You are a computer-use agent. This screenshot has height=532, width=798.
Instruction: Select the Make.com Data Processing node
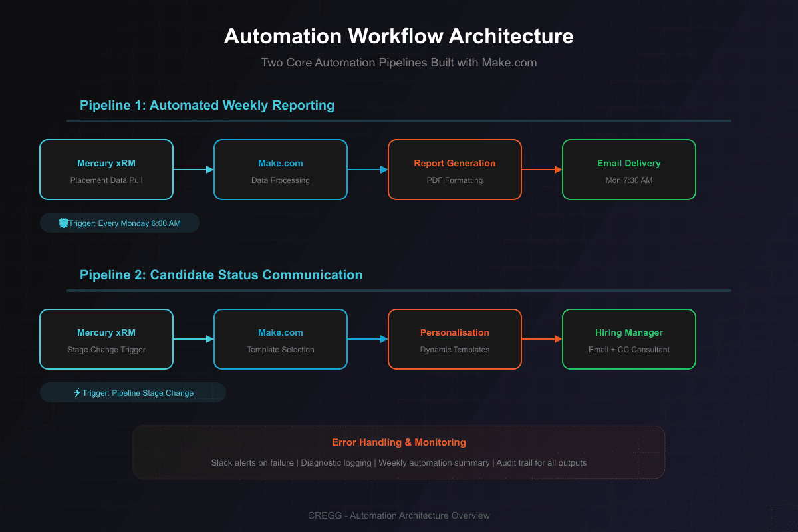click(x=280, y=170)
